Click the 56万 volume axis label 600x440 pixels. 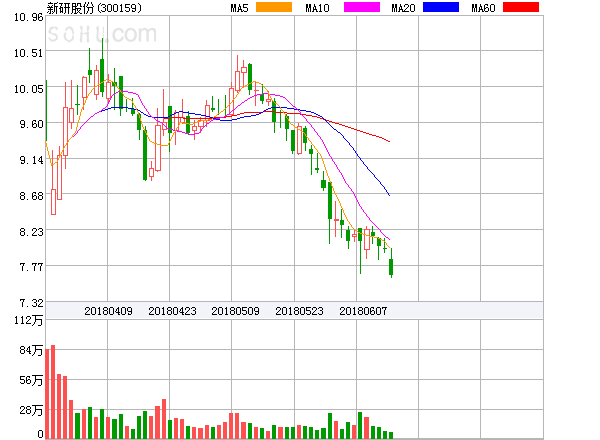[x=31, y=380]
